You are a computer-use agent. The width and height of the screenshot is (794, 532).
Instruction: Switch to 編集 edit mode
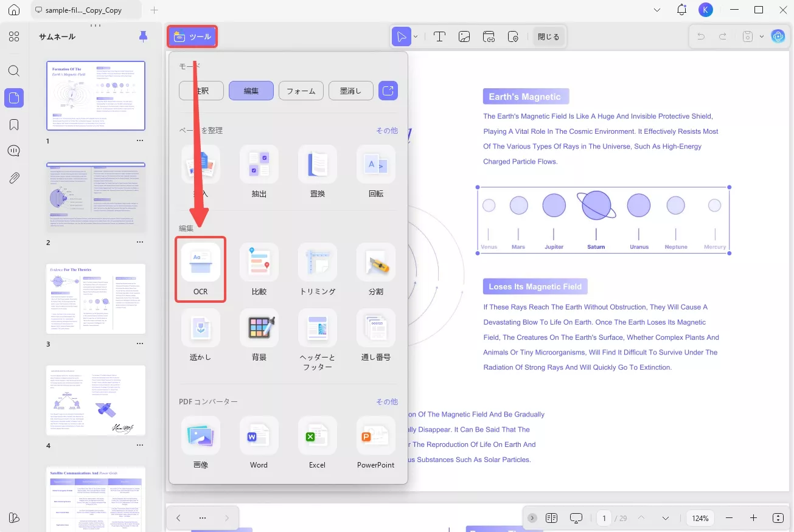251,91
